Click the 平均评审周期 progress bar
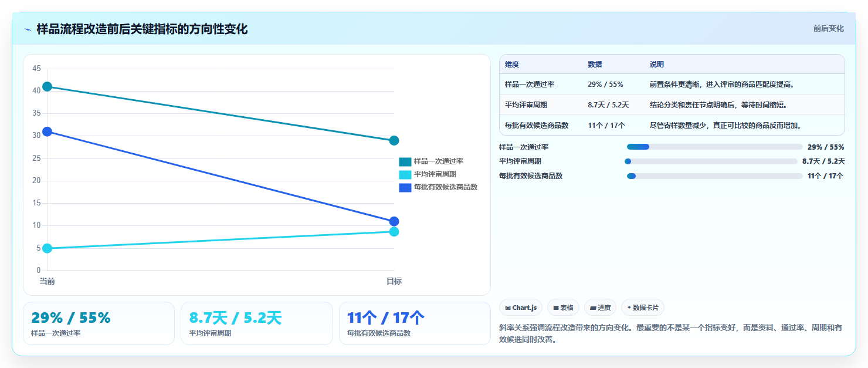 (711, 161)
